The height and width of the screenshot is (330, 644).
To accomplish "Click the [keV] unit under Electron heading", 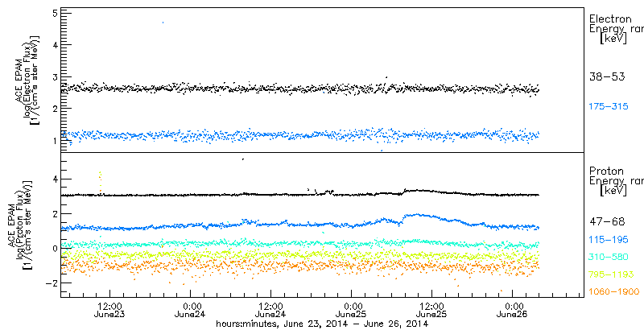I will 613,39.
